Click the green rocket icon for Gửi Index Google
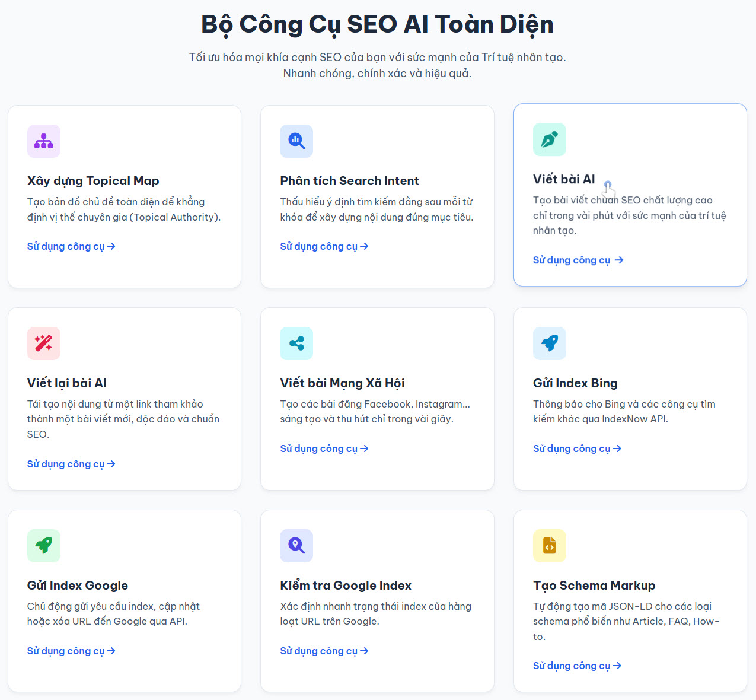The width and height of the screenshot is (756, 700). 44,546
